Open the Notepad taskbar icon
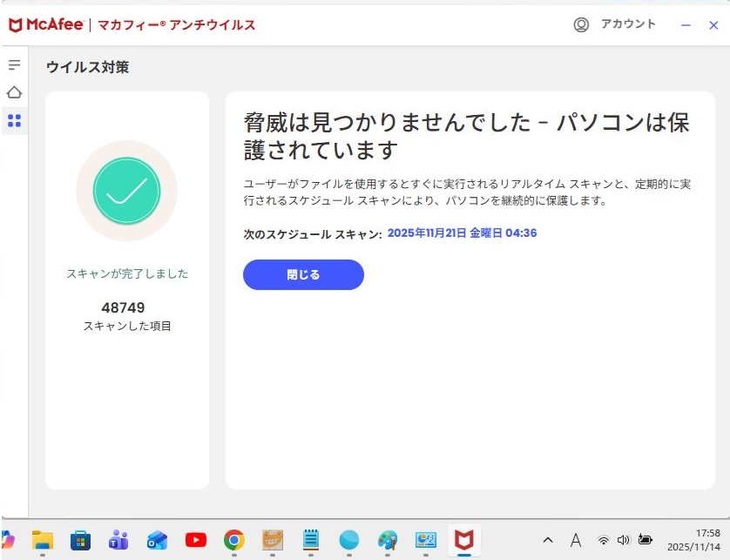 coord(310,540)
